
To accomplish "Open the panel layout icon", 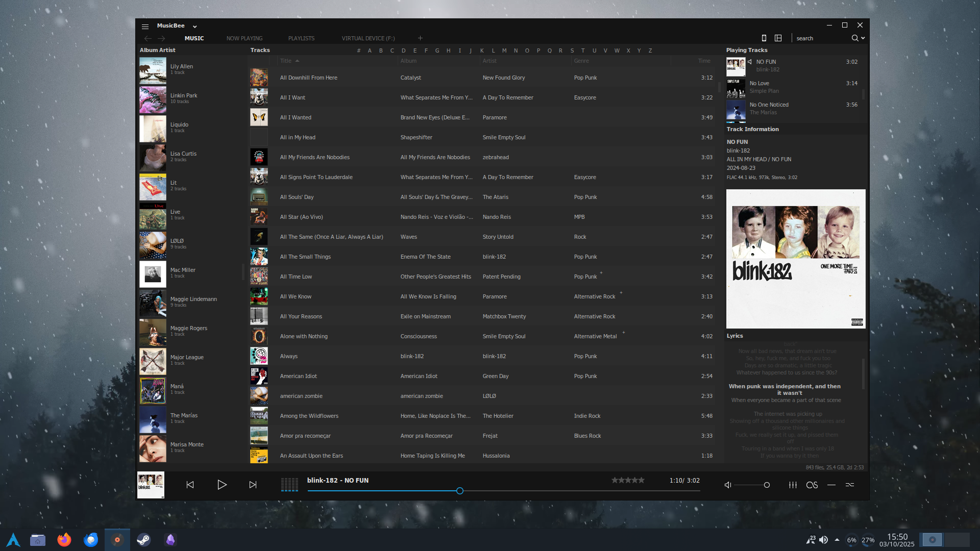I will (778, 38).
